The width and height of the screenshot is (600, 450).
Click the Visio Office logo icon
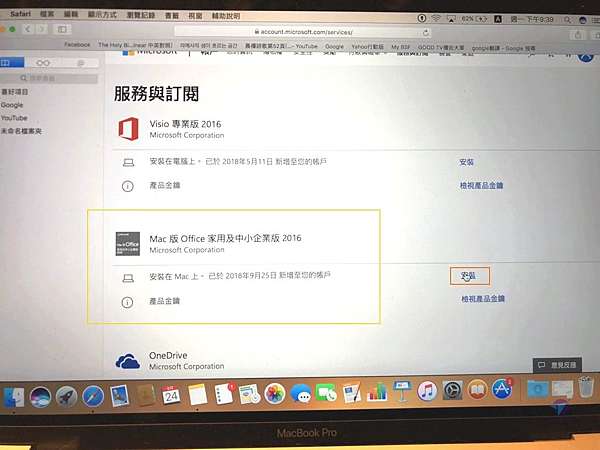(128, 129)
